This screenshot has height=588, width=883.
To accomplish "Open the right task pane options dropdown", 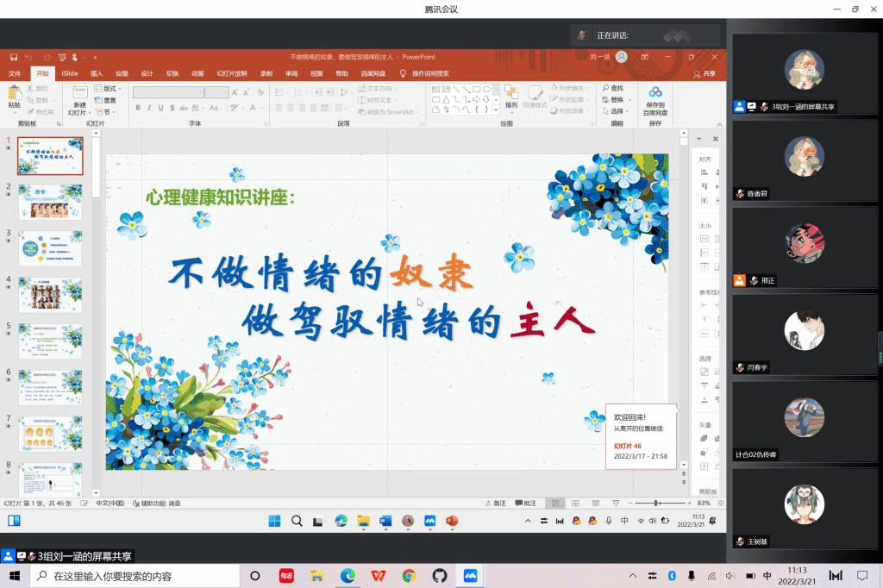I will click(698, 139).
